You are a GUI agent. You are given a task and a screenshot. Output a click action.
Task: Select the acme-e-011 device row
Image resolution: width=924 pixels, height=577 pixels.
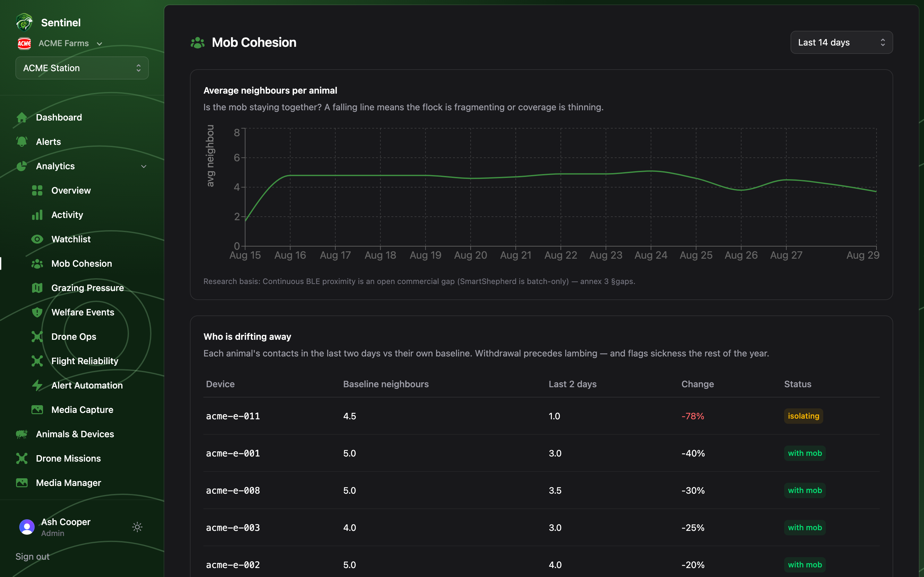pos(542,416)
